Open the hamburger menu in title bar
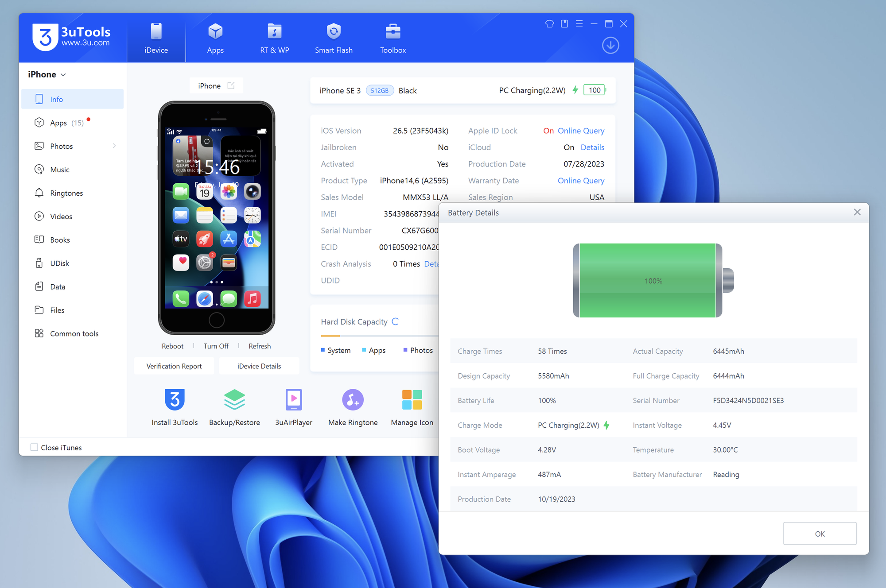Screen dimensions: 886x588 (x=579, y=24)
